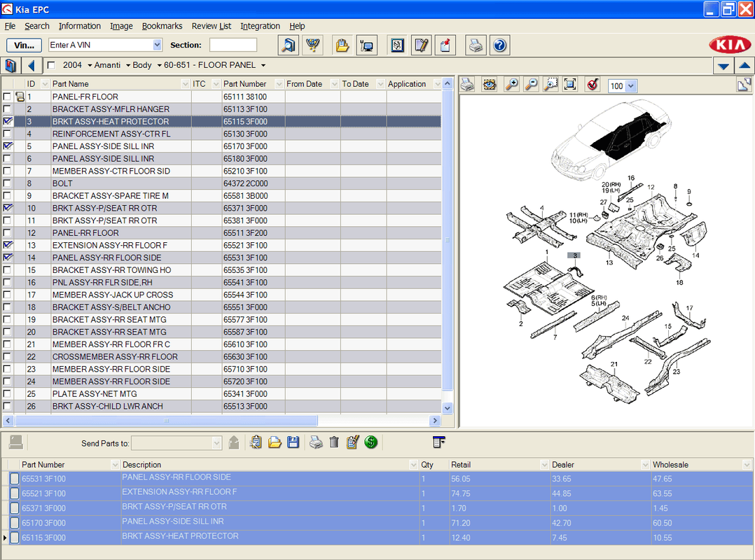The image size is (755, 560).
Task: Delete selected part with trash icon
Action: 334,442
